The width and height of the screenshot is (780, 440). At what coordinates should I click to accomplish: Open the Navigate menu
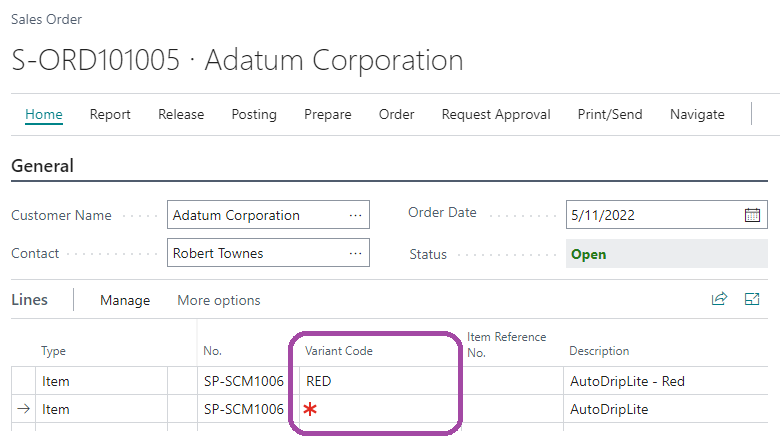point(697,115)
